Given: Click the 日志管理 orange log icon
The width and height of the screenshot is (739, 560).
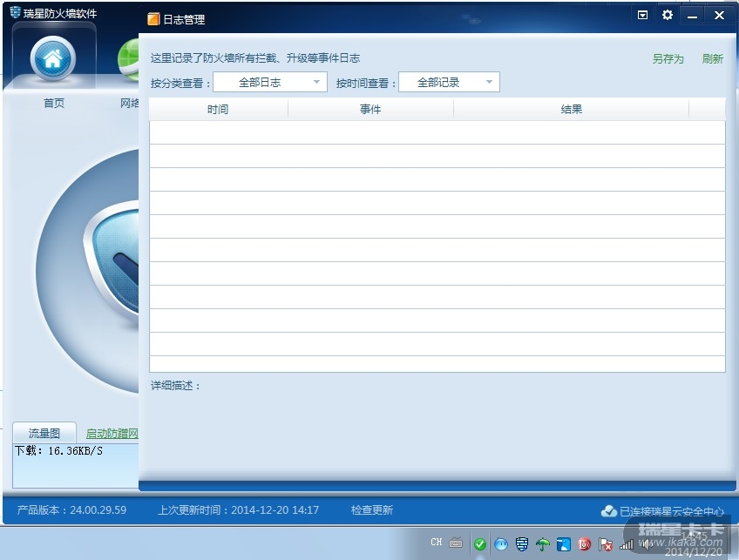Looking at the screenshot, I should point(153,19).
